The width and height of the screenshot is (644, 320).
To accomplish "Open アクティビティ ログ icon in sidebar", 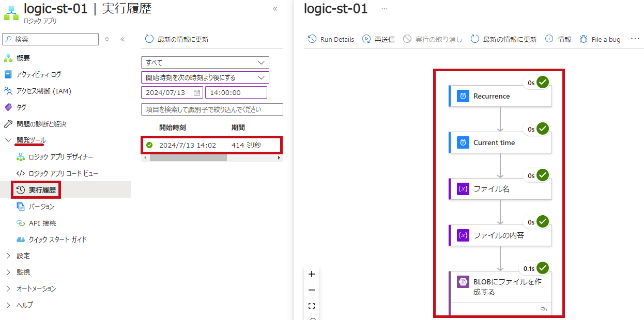I will pyautogui.click(x=8, y=74).
